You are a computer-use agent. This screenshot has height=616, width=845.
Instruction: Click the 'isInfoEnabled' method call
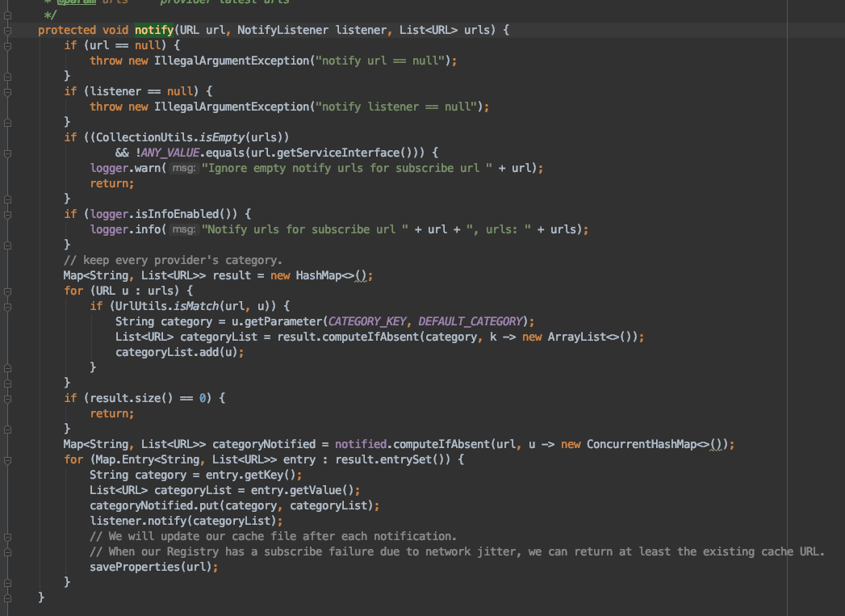[177, 214]
